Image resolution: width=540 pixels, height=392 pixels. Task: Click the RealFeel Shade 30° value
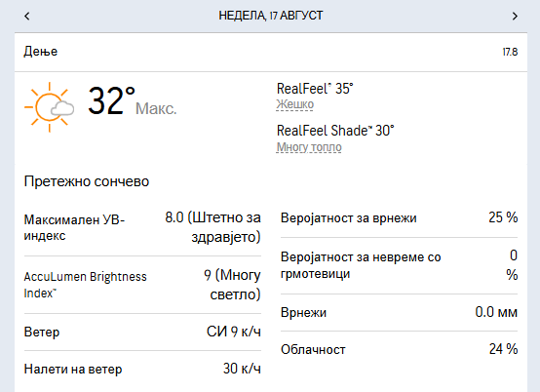click(x=335, y=131)
